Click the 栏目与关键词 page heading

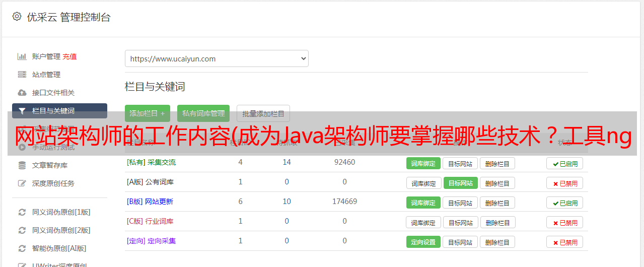point(155,87)
